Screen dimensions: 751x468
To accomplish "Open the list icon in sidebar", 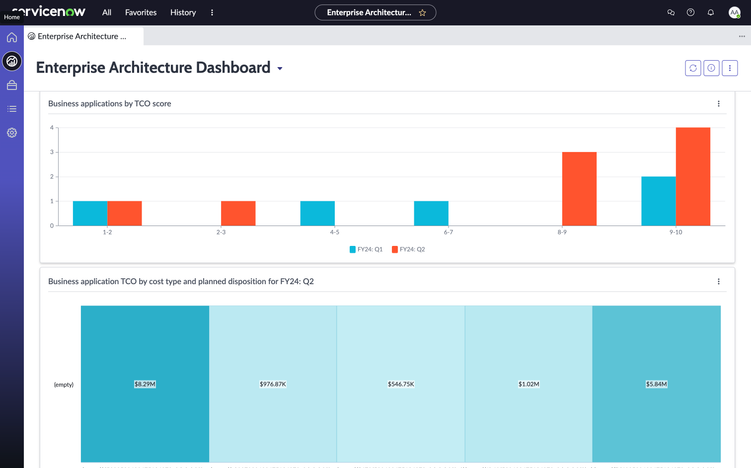I will coord(12,109).
